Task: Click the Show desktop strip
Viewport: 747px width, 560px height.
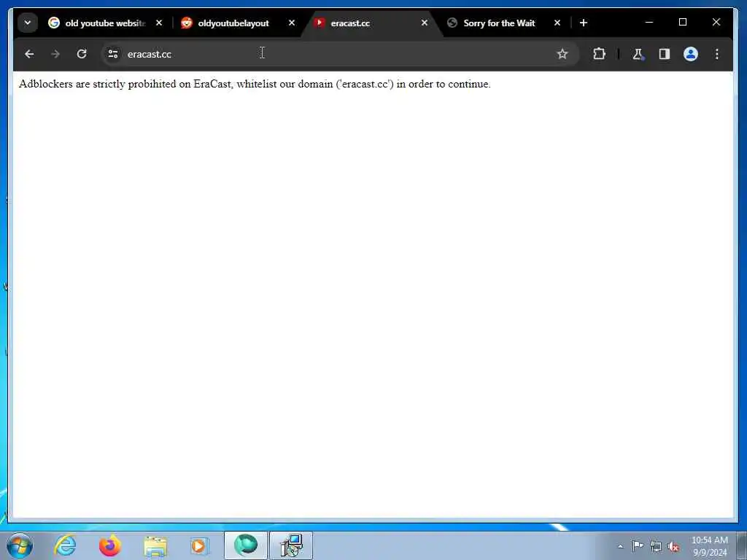Action: point(742,545)
